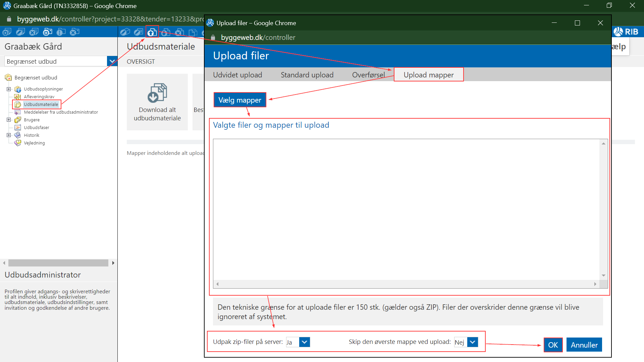Click the delete file toolbar icon

[x=179, y=32]
